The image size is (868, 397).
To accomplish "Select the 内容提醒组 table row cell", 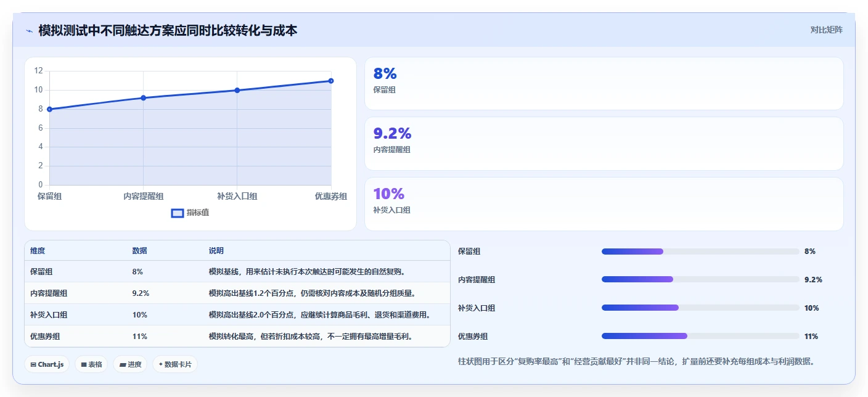I will (49, 293).
